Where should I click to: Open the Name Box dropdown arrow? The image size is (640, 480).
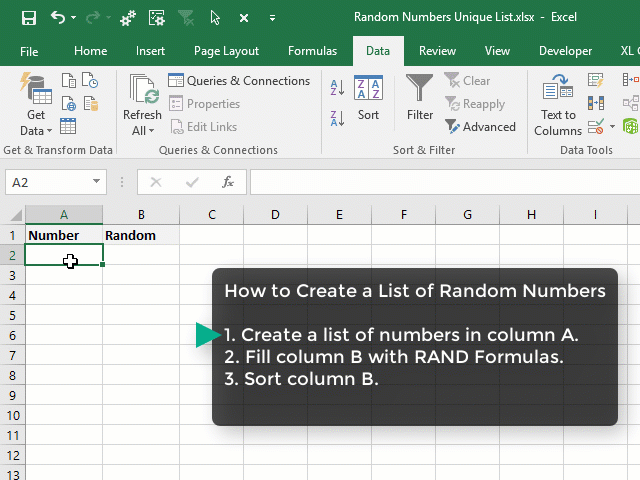(x=97, y=182)
